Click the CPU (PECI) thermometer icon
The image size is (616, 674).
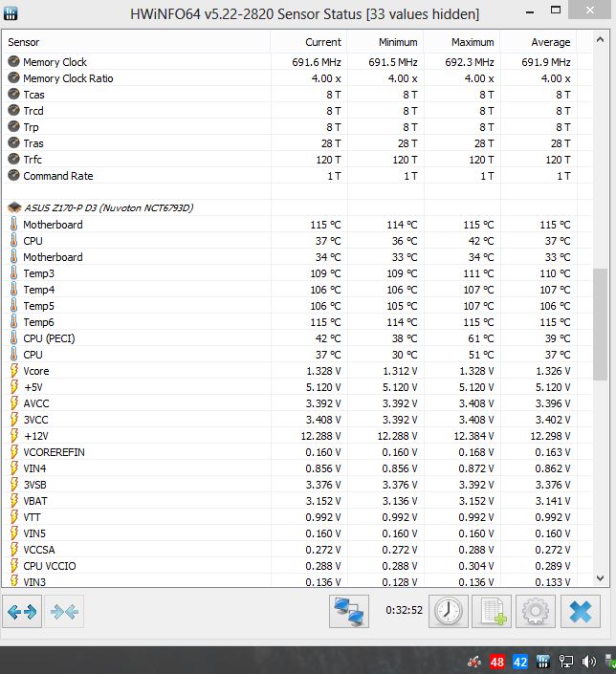13,337
